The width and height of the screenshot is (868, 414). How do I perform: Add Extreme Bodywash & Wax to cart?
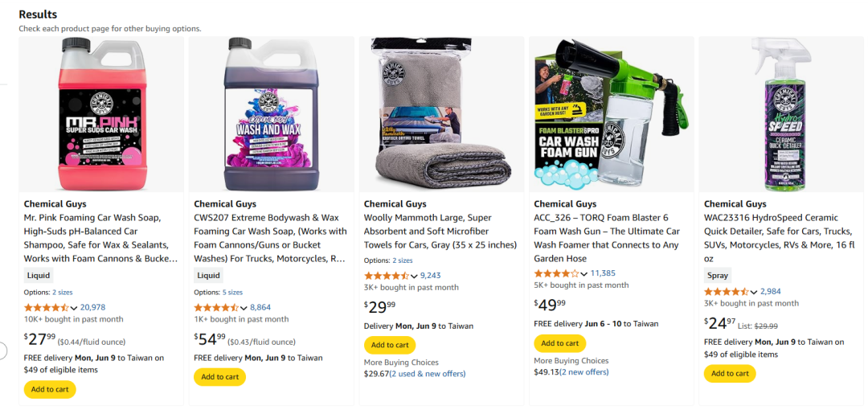(219, 377)
